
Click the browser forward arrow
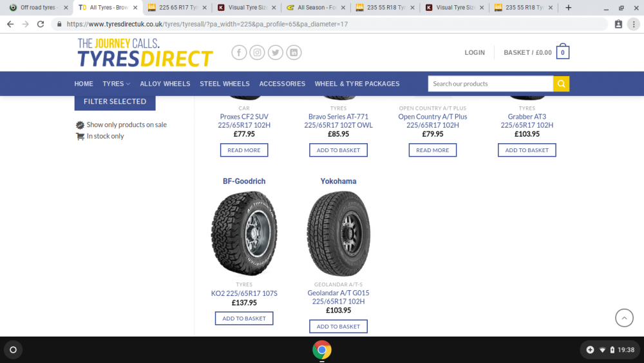(x=26, y=25)
